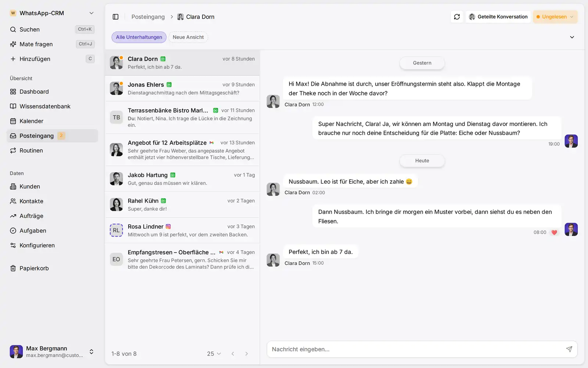Open the 25 per page dropdown
Screen dimensions: 588x368
tap(214, 354)
